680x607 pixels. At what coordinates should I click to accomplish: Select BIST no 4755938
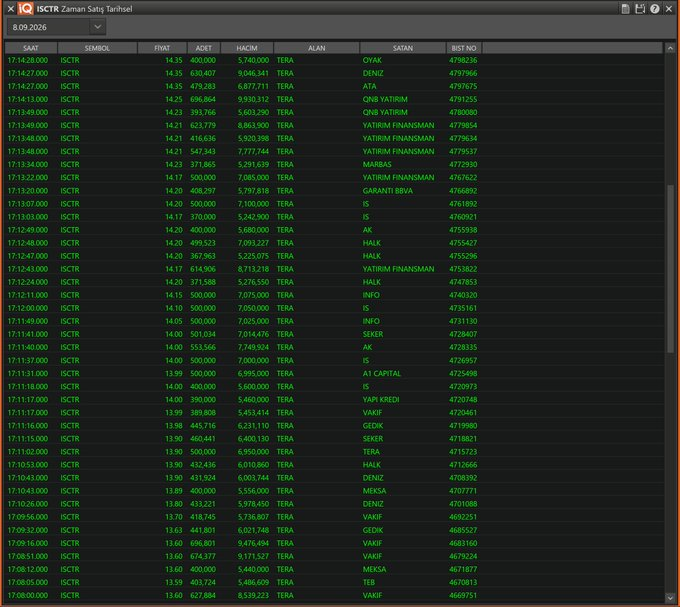(463, 230)
